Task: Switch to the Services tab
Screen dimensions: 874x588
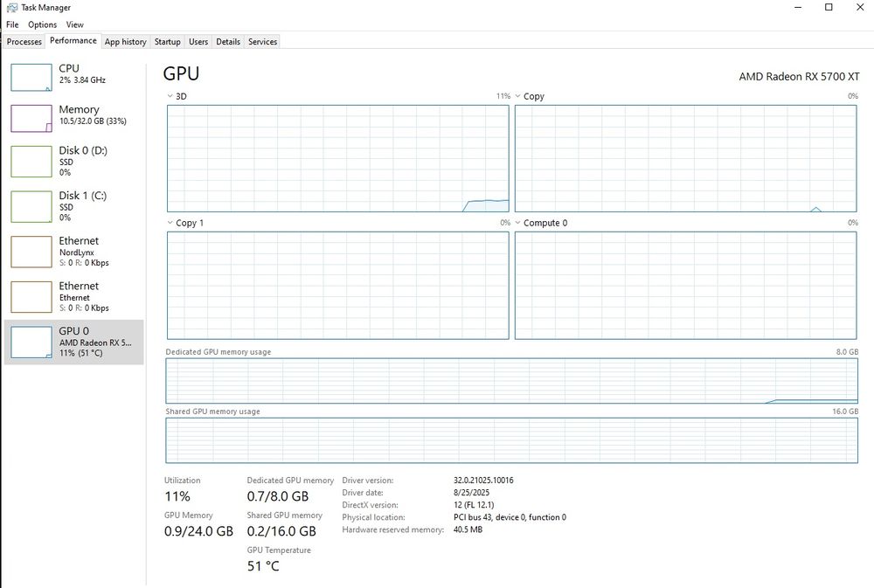Action: (x=262, y=42)
